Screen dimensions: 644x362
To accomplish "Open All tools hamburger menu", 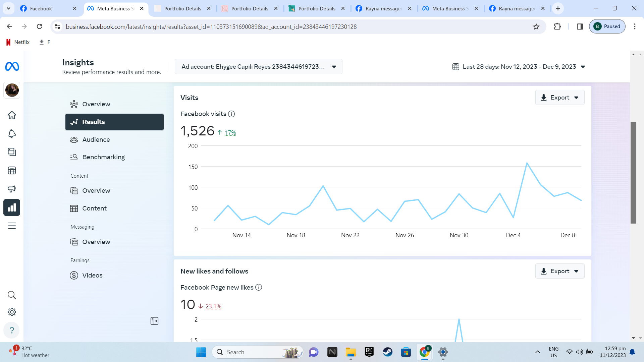I will pyautogui.click(x=12, y=226).
